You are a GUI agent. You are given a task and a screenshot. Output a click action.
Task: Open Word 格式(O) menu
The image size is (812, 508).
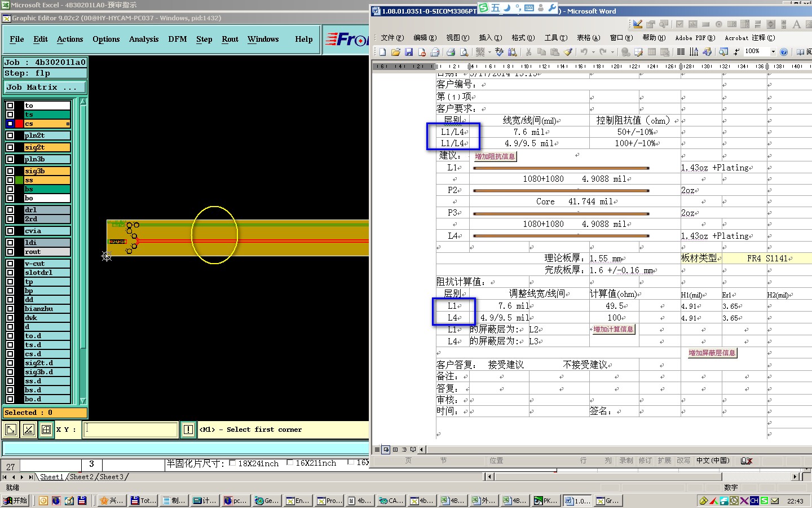(x=523, y=38)
